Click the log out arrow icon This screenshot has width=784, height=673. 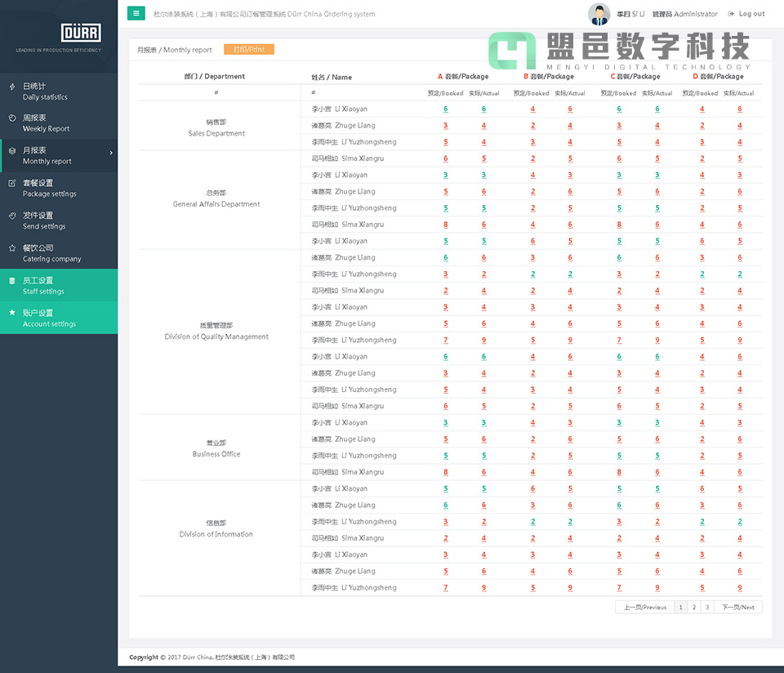click(x=733, y=14)
